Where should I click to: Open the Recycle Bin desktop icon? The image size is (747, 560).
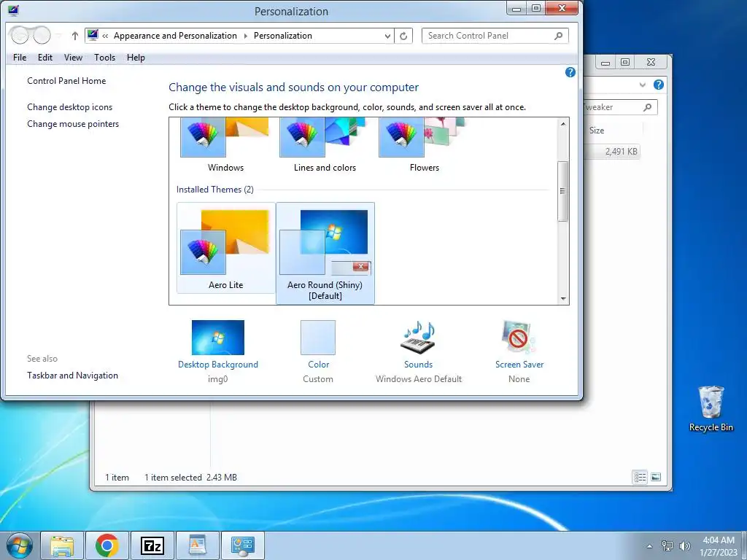pos(711,409)
